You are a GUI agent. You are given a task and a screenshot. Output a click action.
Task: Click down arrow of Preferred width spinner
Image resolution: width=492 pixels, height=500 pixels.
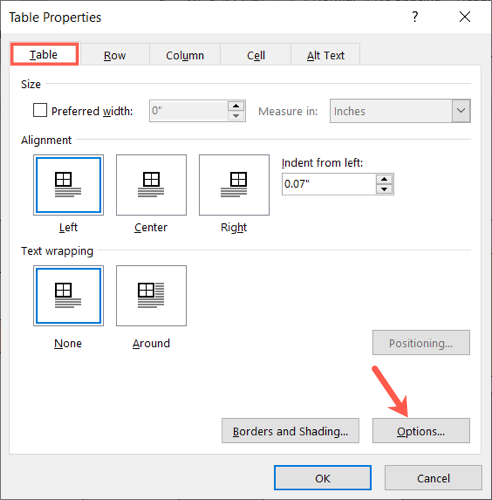pyautogui.click(x=236, y=116)
